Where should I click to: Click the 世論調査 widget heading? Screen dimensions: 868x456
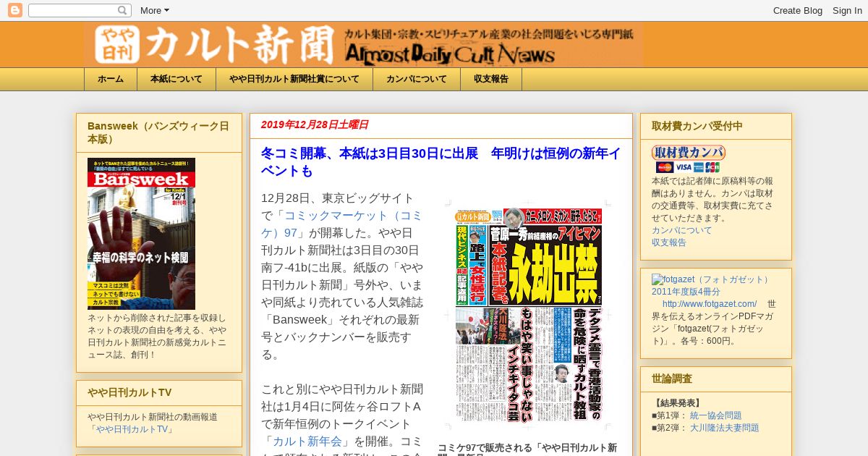tap(672, 379)
